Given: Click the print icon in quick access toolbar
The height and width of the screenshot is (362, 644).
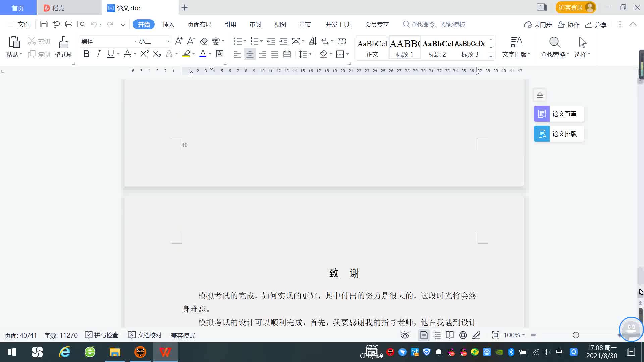Looking at the screenshot, I should click(69, 24).
